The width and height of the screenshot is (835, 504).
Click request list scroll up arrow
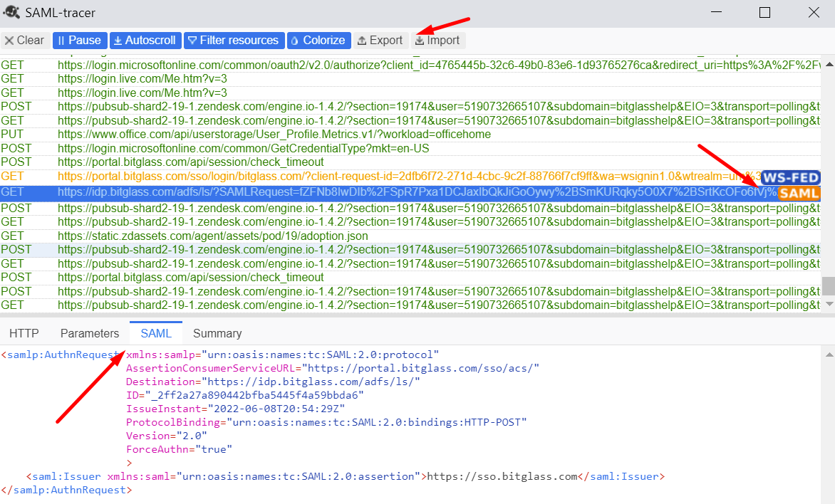[829, 64]
